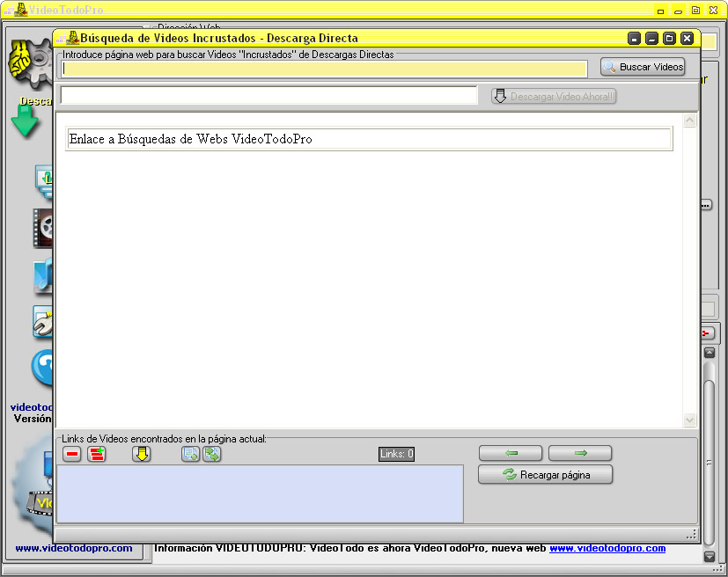Open www.videotodopro.com link in sidebar bottom
Image resolution: width=728 pixels, height=577 pixels.
(x=74, y=548)
